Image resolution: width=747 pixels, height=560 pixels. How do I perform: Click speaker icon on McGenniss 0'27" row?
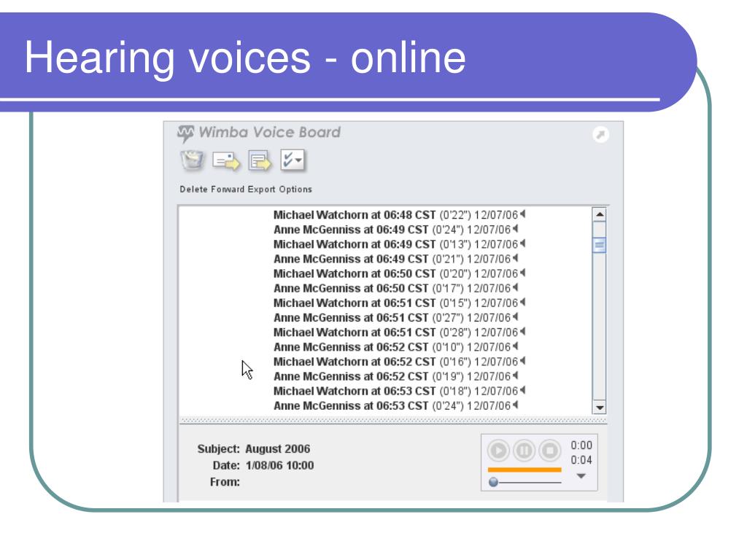coord(515,316)
